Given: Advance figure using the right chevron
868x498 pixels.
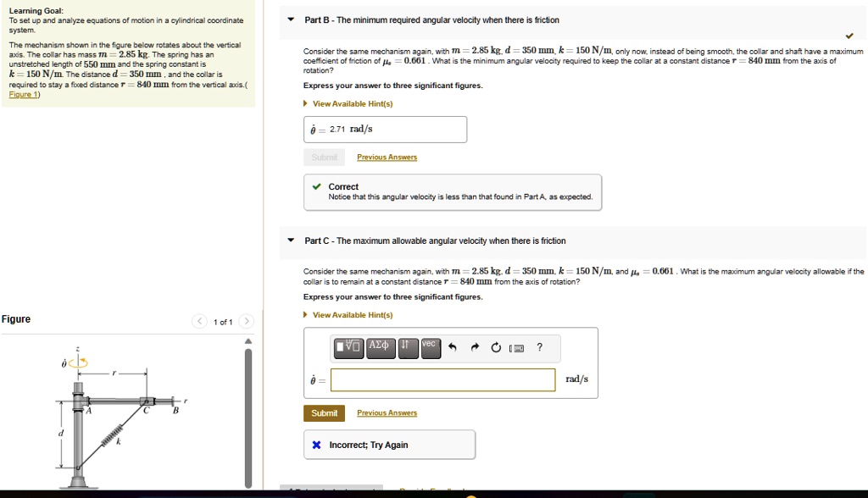Looking at the screenshot, I should 246,322.
